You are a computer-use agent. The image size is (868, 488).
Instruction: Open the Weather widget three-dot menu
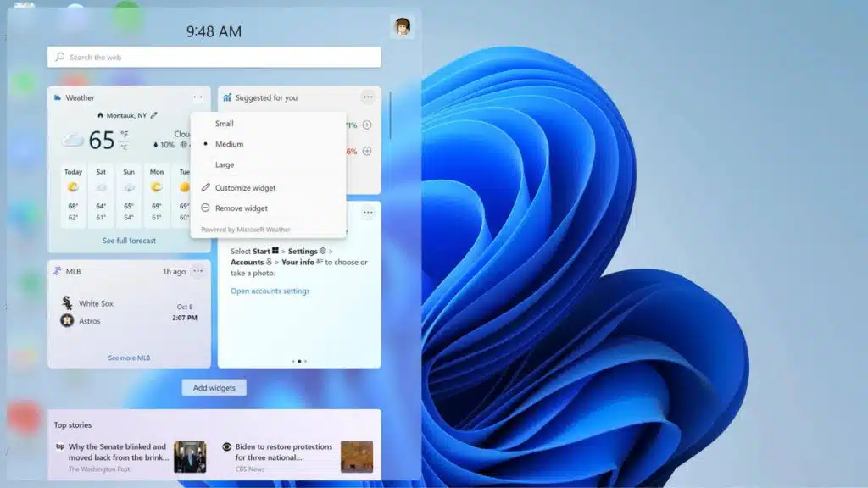click(198, 97)
